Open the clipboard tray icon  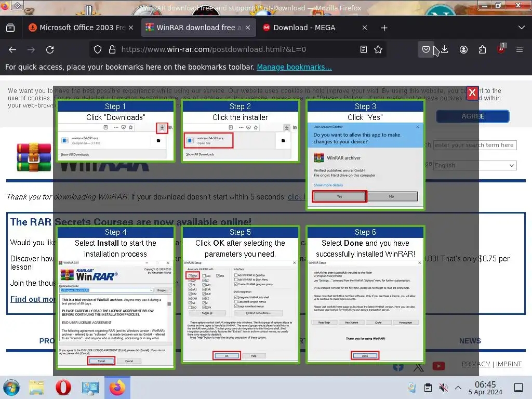pos(428,388)
